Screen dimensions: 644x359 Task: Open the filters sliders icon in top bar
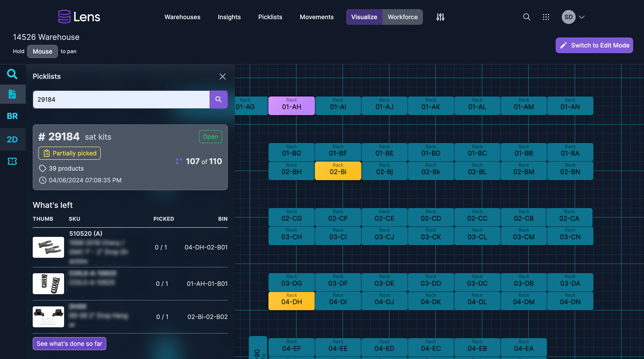pyautogui.click(x=440, y=17)
